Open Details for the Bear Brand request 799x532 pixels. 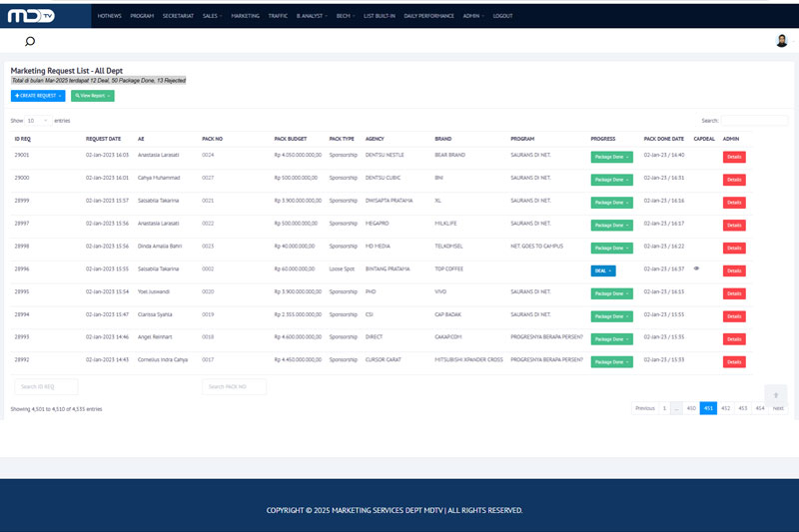(x=734, y=157)
